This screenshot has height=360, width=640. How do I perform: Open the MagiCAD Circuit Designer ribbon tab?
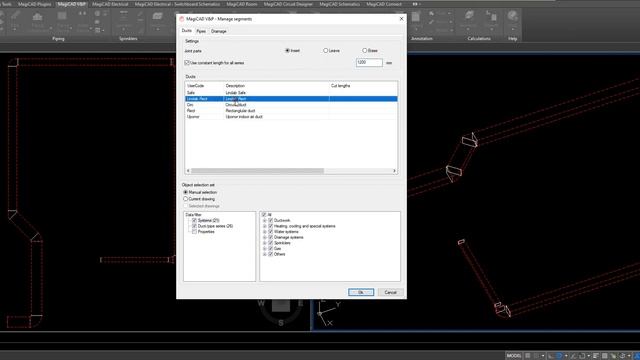[x=288, y=4]
